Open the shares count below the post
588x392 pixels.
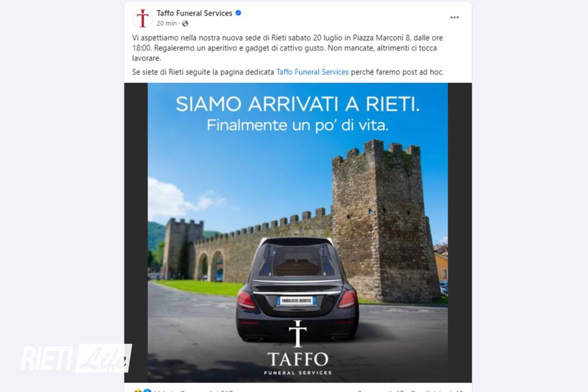[x=437, y=390]
